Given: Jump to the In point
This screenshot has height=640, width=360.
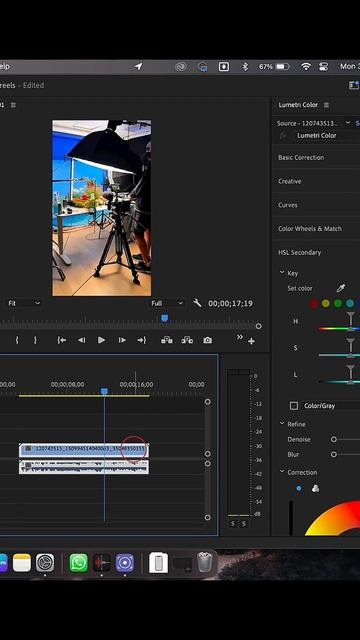Looking at the screenshot, I should (x=62, y=340).
